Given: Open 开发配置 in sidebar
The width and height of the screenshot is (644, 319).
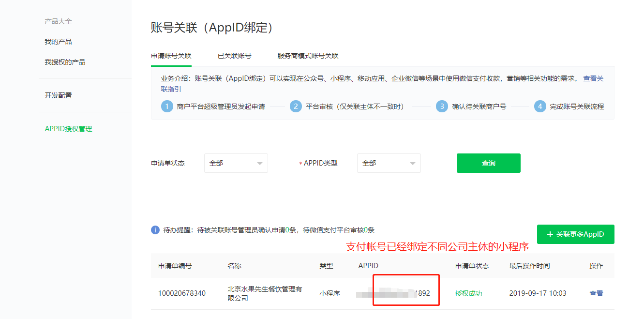Looking at the screenshot, I should tap(58, 95).
